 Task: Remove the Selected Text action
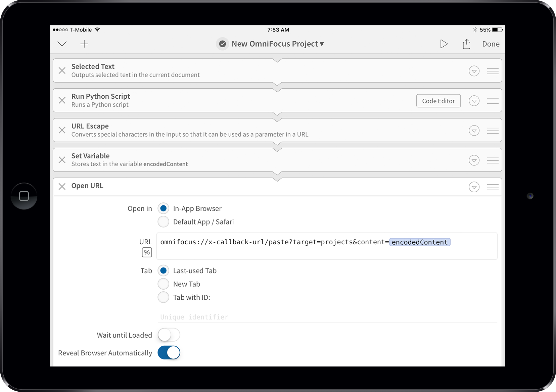click(x=62, y=70)
